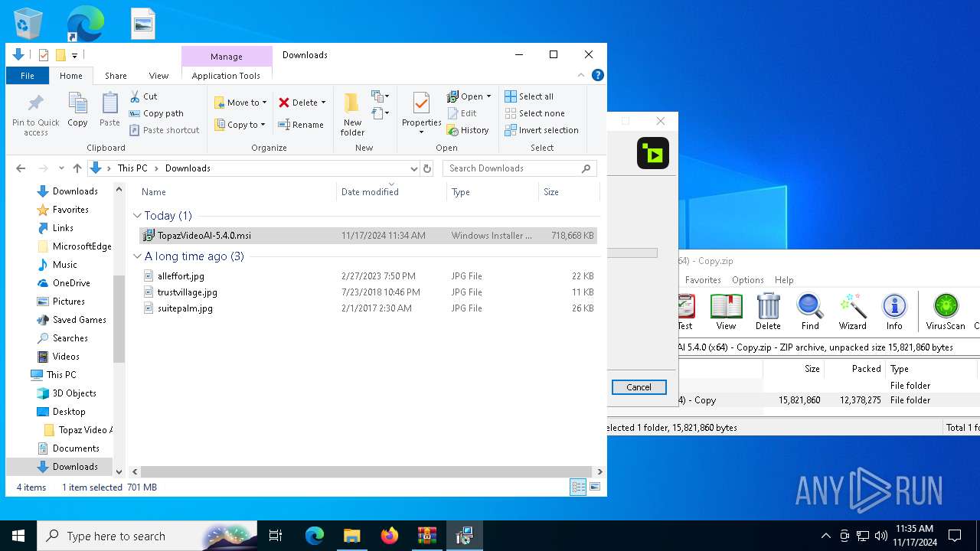Open the Application Tools tab
The image size is (980, 551).
(x=226, y=76)
